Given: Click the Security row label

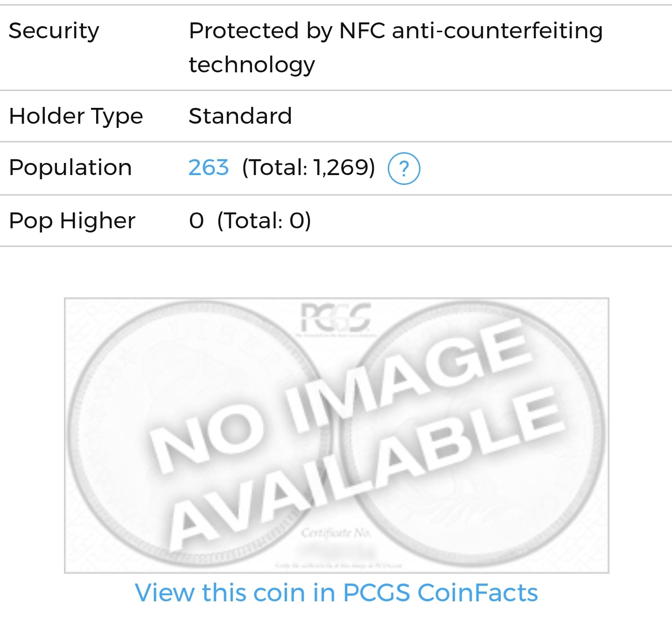Looking at the screenshot, I should tap(54, 32).
